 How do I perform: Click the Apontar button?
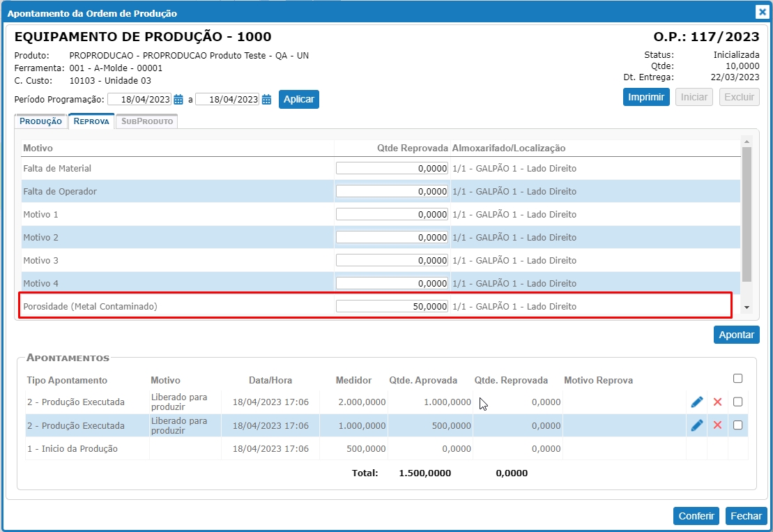[737, 335]
